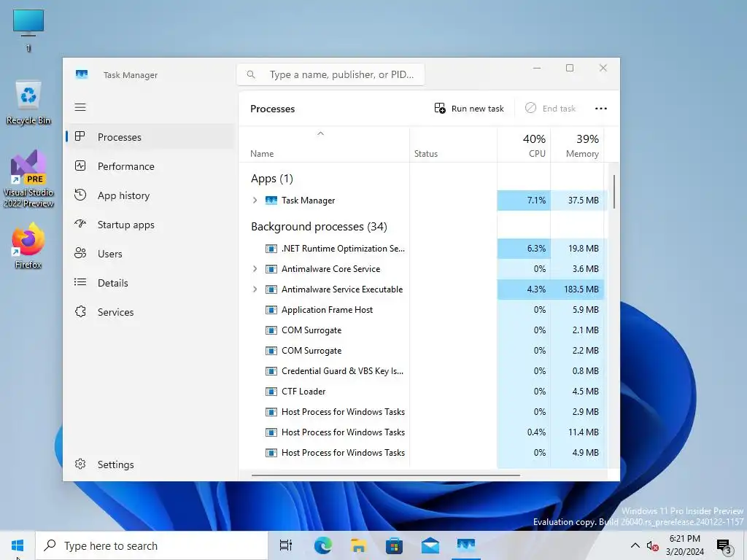
Task: Sort by the Memory column header
Action: tap(577, 145)
